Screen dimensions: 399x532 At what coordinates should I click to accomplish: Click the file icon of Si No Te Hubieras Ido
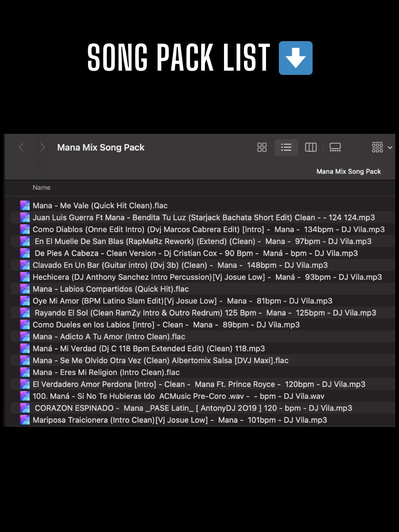click(25, 397)
